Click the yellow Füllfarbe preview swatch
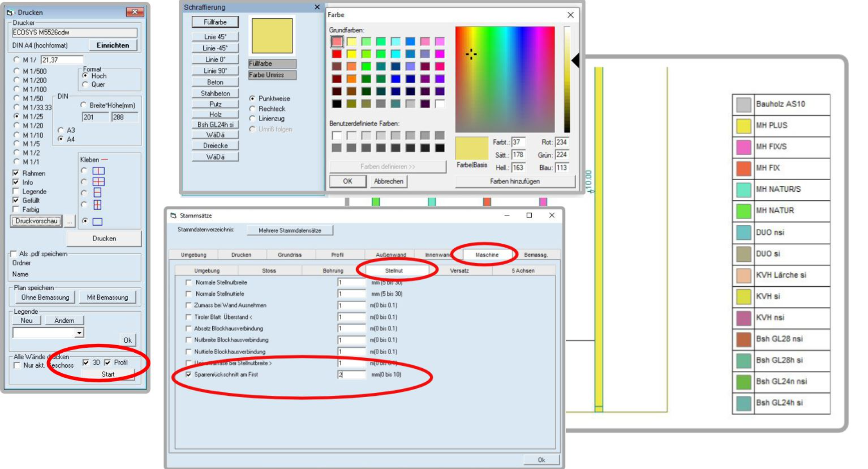The image size is (868, 469). (272, 36)
